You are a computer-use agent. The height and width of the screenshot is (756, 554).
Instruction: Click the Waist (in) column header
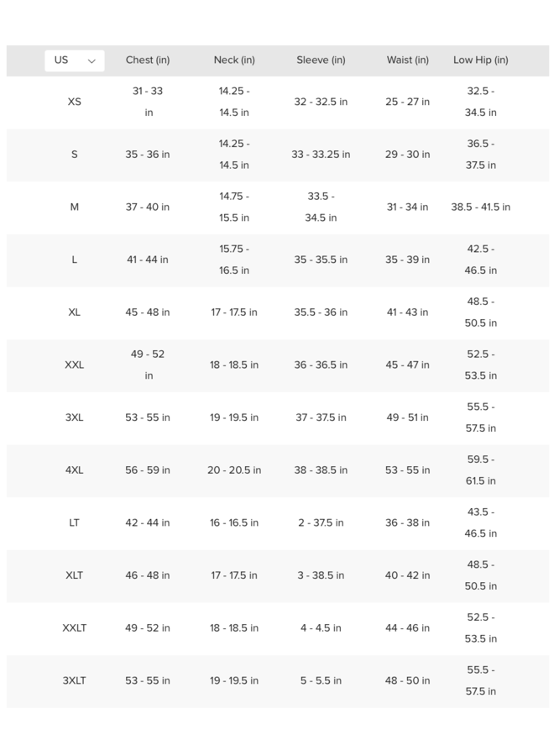408,60
